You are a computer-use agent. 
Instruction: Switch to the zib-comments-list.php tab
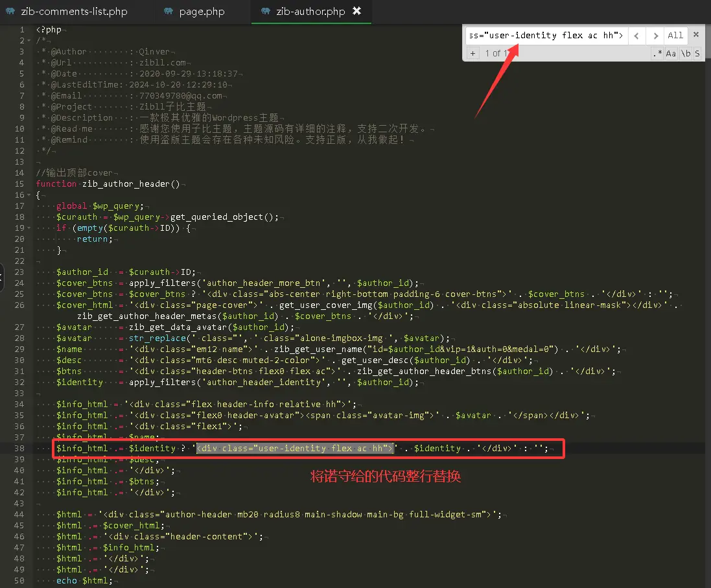point(74,12)
